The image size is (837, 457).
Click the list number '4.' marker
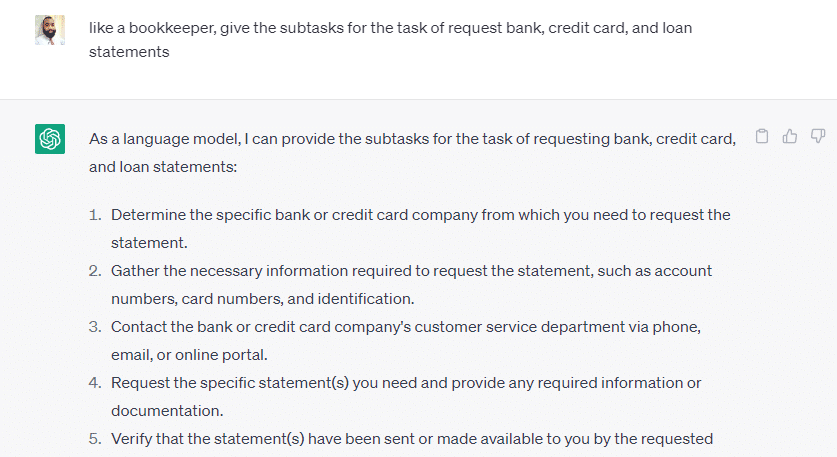[x=95, y=383]
